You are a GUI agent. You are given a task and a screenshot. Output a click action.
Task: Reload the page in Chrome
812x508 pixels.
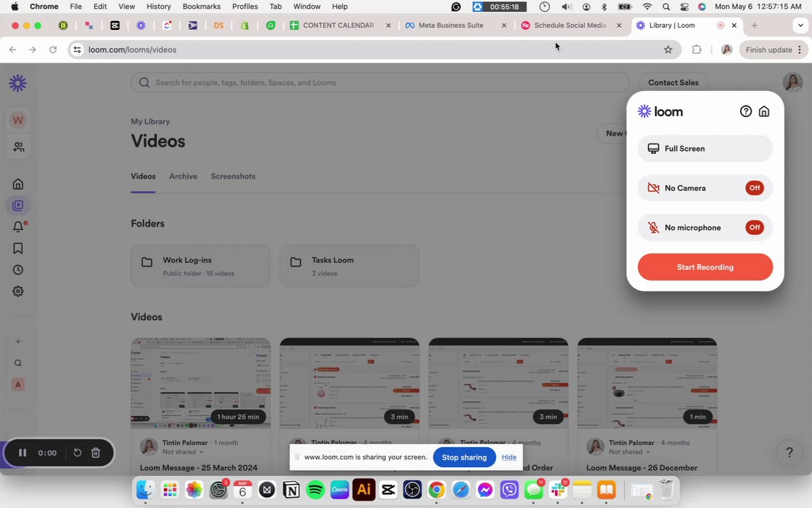(x=53, y=50)
